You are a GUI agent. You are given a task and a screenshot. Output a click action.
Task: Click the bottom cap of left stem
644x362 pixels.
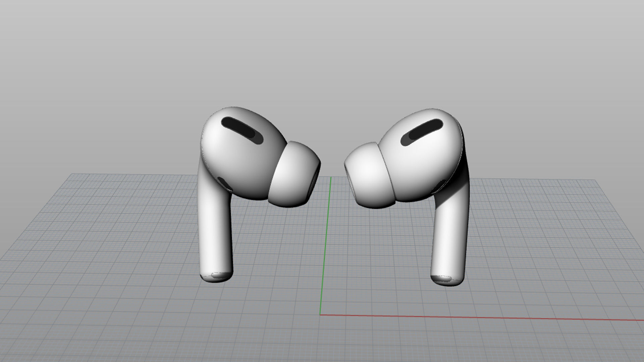[x=217, y=277]
